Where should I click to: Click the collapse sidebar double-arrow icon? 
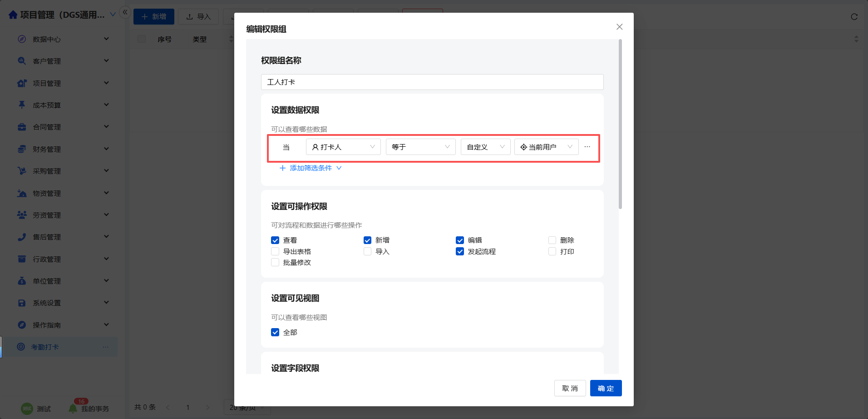pyautogui.click(x=125, y=12)
